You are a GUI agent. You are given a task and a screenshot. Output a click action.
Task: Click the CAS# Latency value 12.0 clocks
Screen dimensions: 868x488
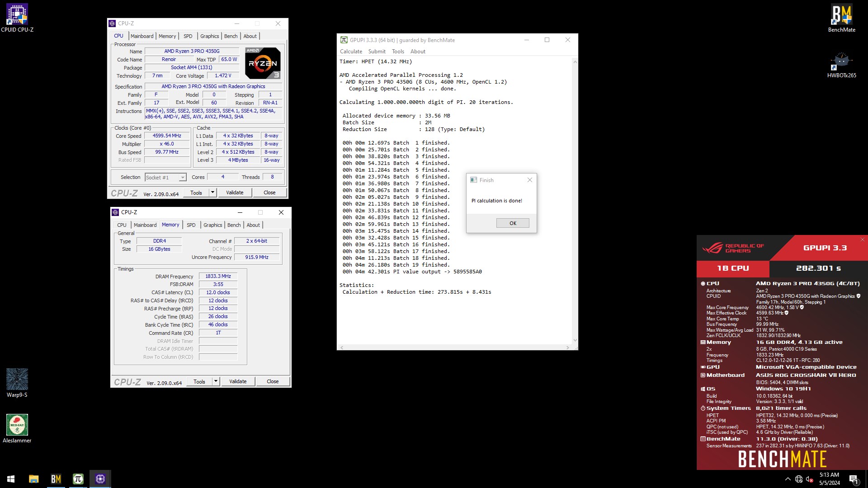218,292
